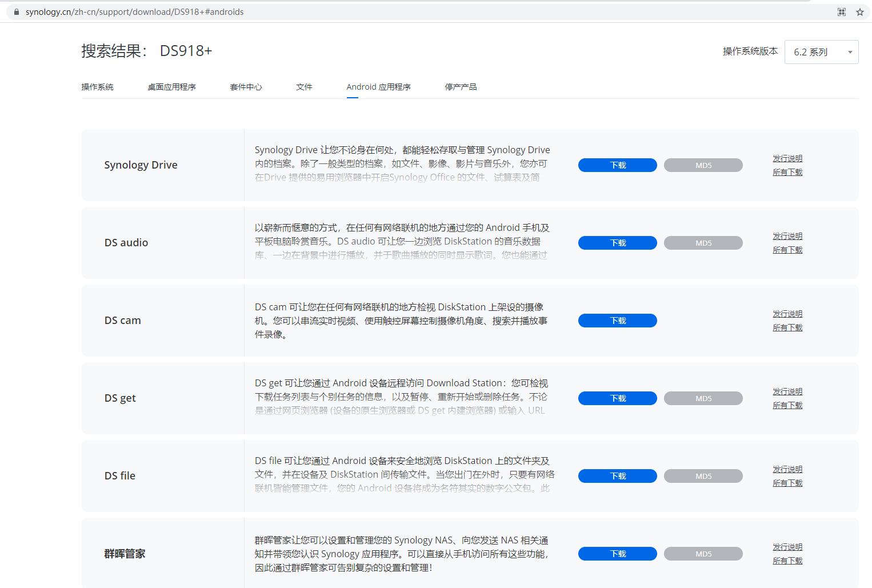Click the DS cam app title
This screenshot has width=872, height=588.
(x=122, y=321)
